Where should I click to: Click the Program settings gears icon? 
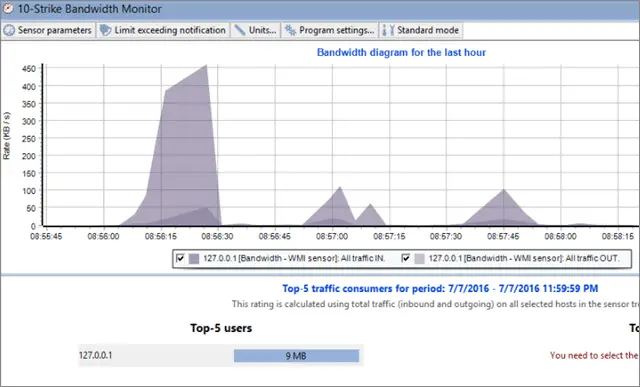pyautogui.click(x=291, y=30)
